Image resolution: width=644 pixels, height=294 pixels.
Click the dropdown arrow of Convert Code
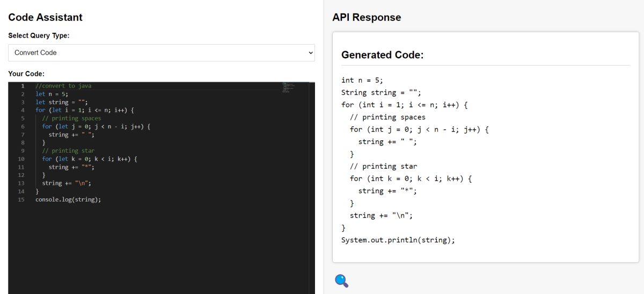(310, 53)
